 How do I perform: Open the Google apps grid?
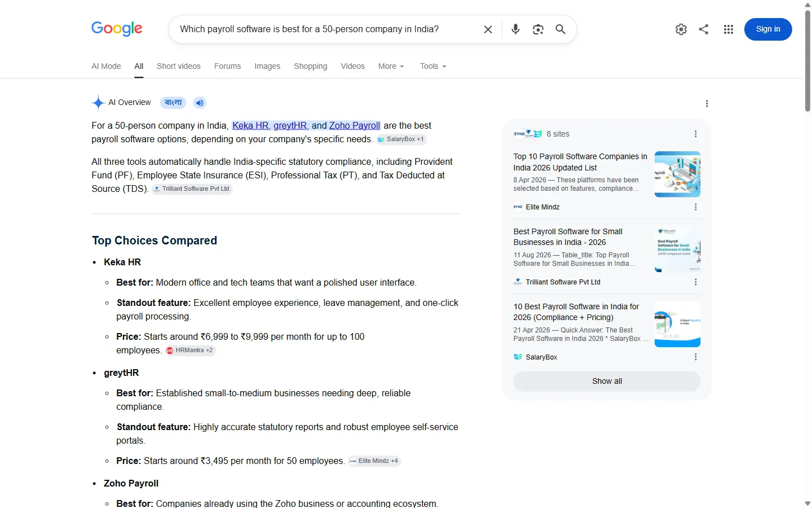point(729,29)
